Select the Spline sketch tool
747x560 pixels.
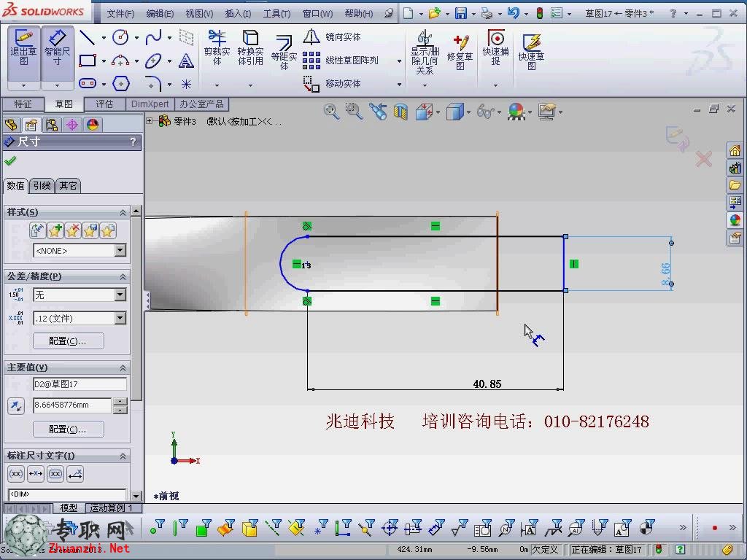coord(153,37)
